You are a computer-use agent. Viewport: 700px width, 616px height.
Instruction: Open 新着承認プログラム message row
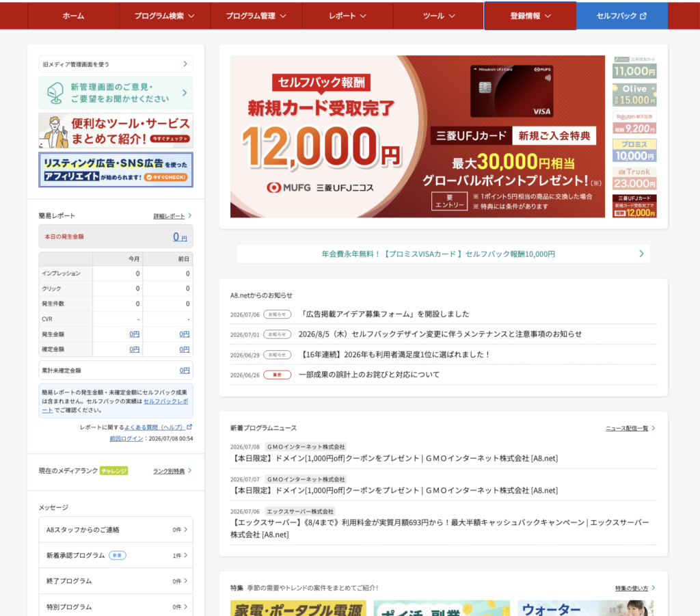click(116, 555)
